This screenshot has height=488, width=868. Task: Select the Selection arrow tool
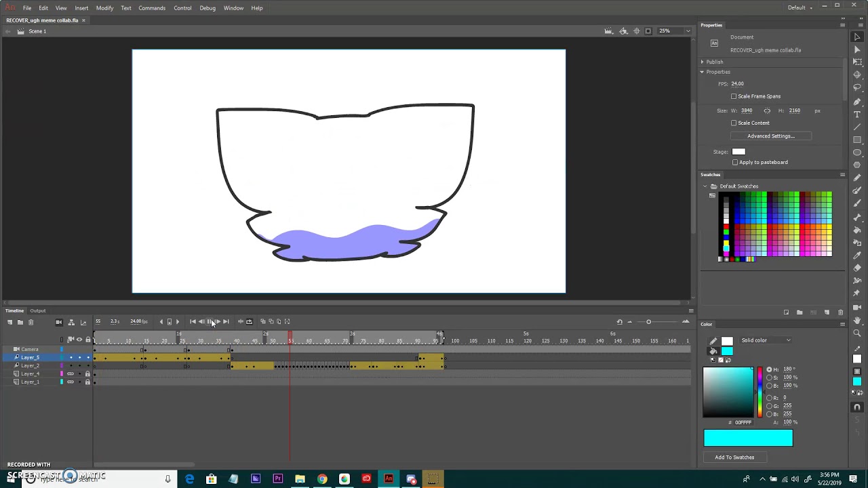click(857, 37)
